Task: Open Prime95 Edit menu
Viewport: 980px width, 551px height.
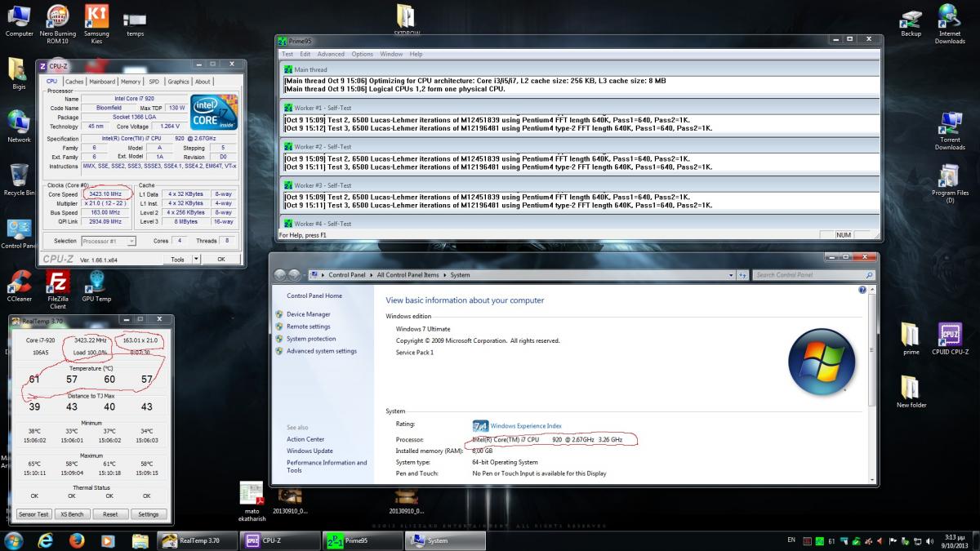Action: tap(304, 54)
